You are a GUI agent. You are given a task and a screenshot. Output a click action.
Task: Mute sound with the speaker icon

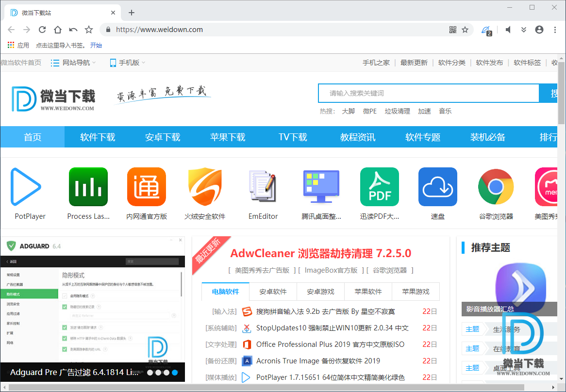(x=508, y=30)
